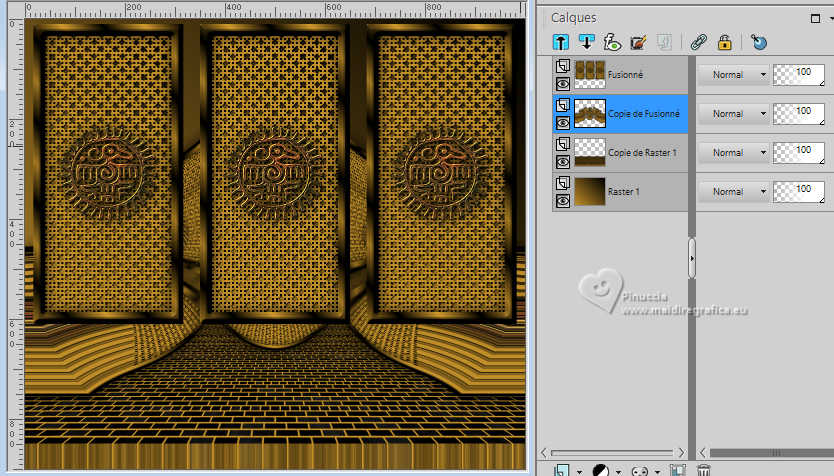
Task: Hide the Fusionné layer
Action: coord(563,84)
